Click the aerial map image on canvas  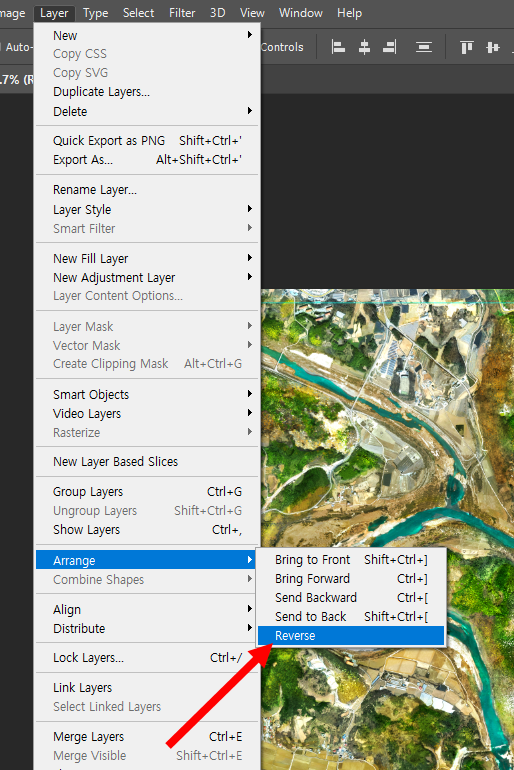(388, 417)
